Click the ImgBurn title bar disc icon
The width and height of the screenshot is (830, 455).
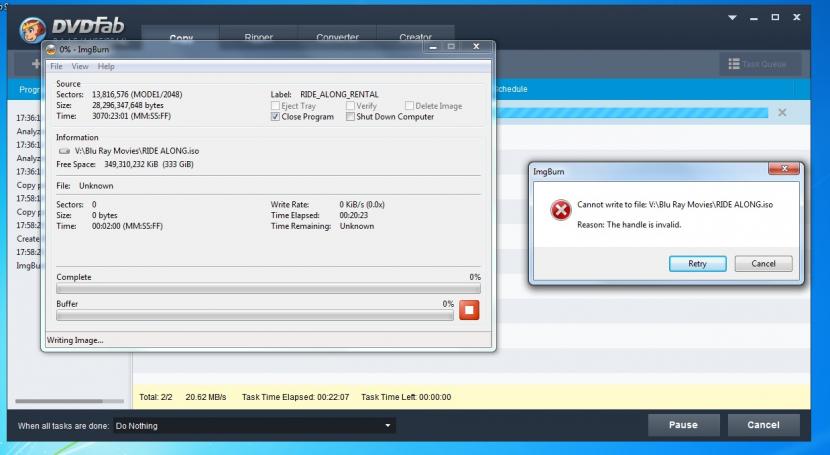click(51, 48)
